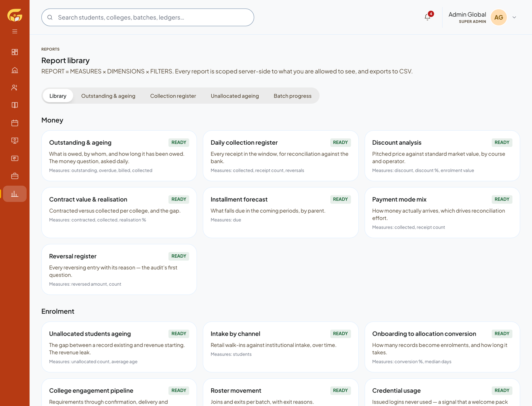
Task: Open the Outstanding & ageing report card
Action: pos(119,156)
